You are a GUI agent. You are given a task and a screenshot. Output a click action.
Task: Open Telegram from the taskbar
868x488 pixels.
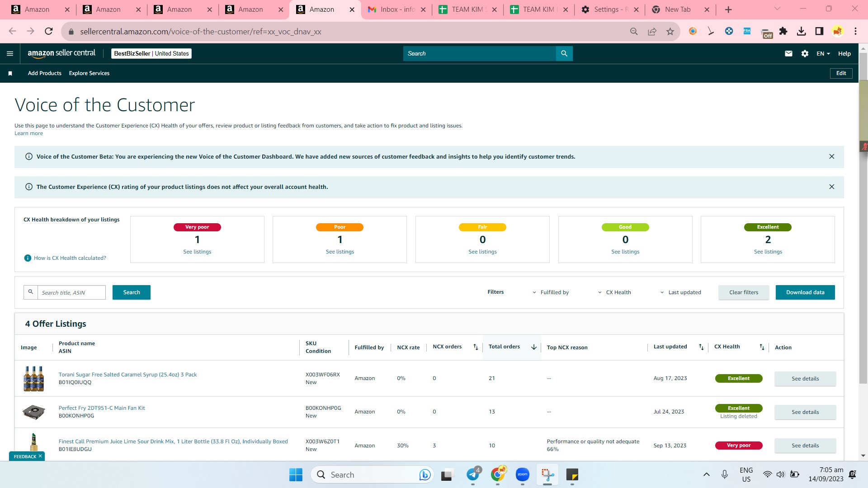tap(473, 474)
